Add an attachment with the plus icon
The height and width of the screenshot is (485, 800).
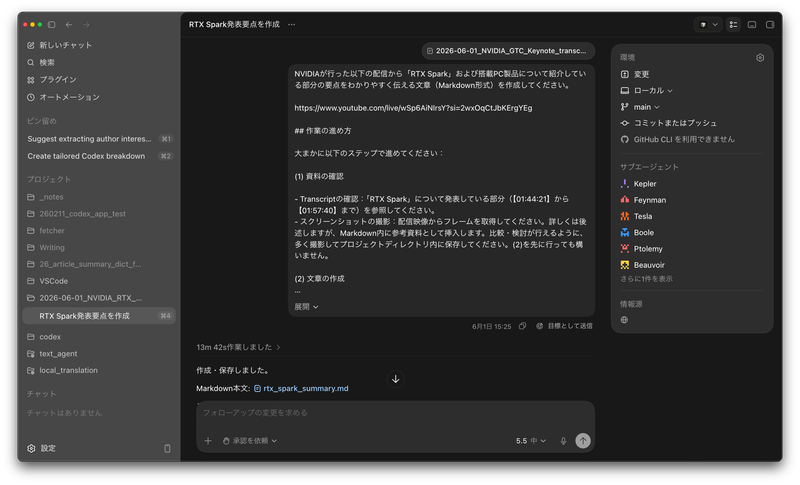pyautogui.click(x=208, y=441)
